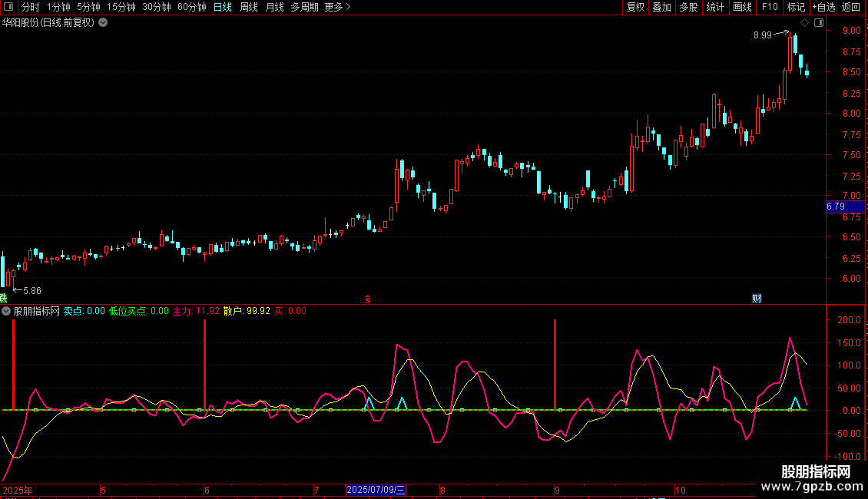Click month 6 on the time axis
Viewport: 868px width, 499px height.
(207, 490)
